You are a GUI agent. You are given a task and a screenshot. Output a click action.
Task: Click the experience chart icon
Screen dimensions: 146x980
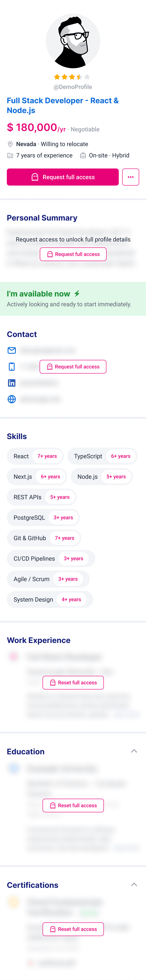(x=10, y=156)
